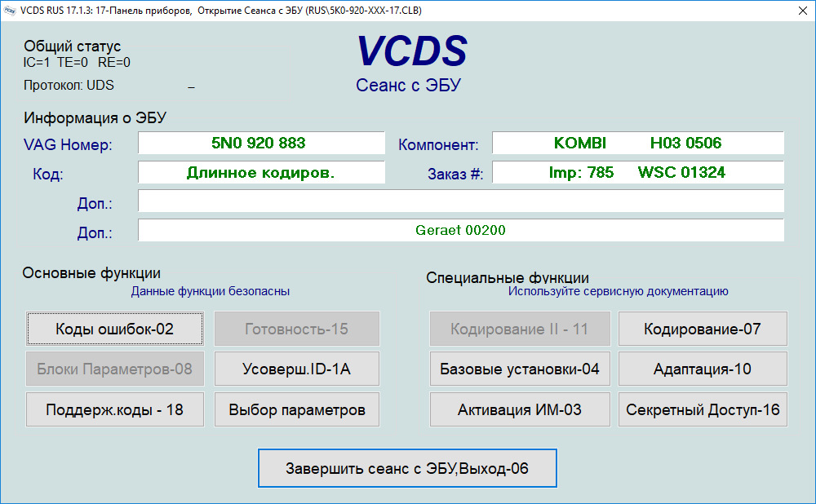Viewport: 816px width, 504px height.
Task: Open Кодирование-07 coding
Action: [x=703, y=329]
